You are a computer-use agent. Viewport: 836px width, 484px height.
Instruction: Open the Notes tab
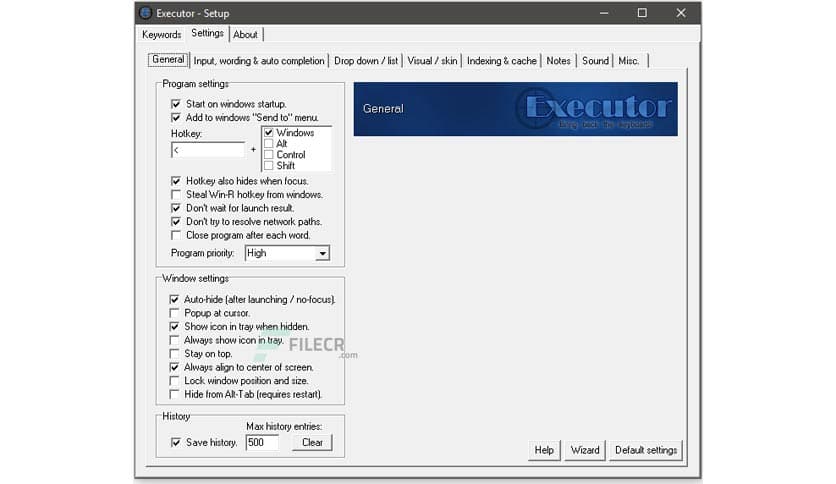click(558, 61)
